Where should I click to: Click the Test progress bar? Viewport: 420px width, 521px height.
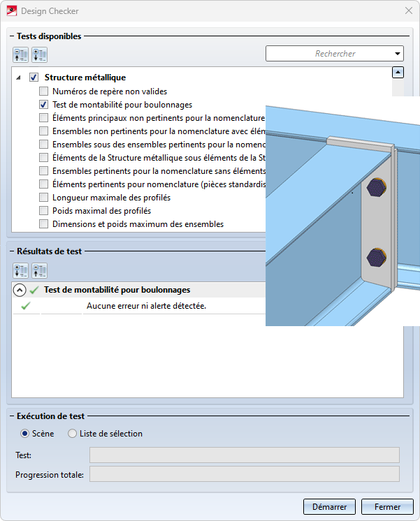245,455
